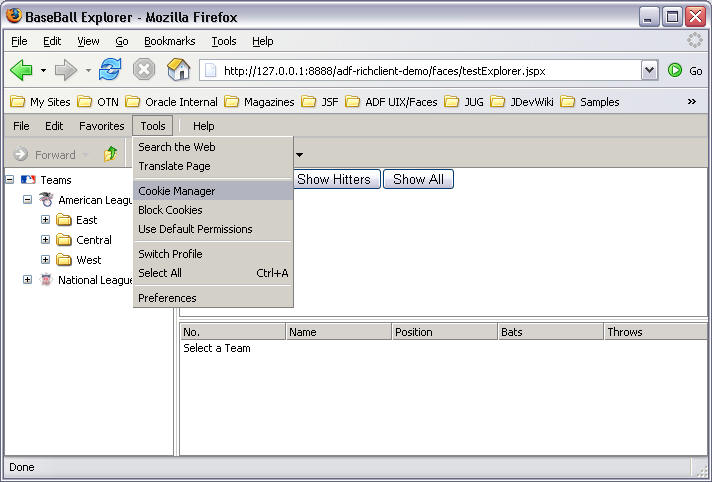Click the National League logo icon
The height and width of the screenshot is (482, 712).
(46, 279)
